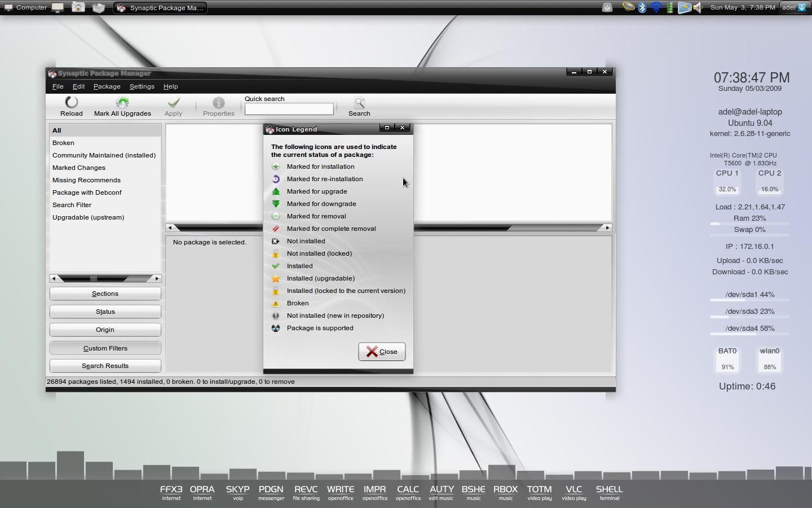
Task: Click the package list scroll-left arrow
Action: [x=170, y=227]
